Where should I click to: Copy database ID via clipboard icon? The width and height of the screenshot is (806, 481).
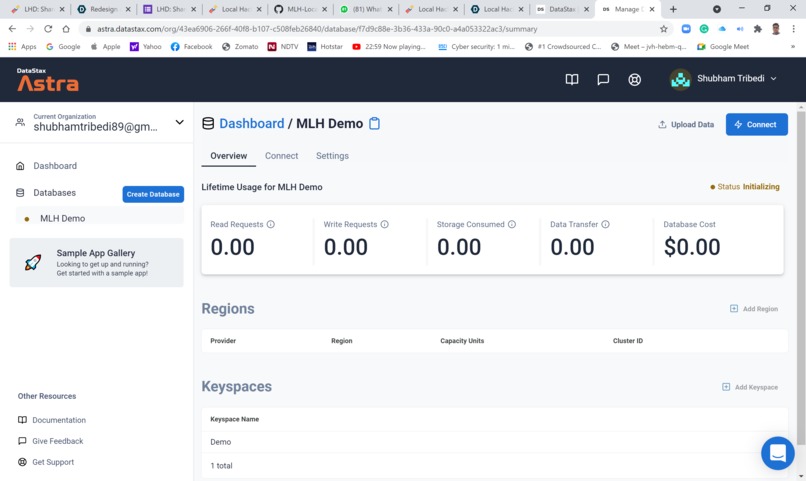coord(375,123)
